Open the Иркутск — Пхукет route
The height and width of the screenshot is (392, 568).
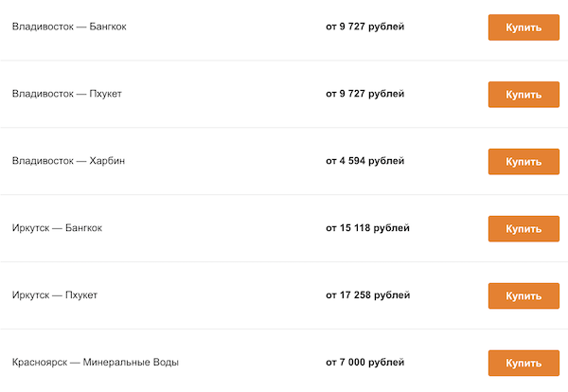[x=55, y=295]
